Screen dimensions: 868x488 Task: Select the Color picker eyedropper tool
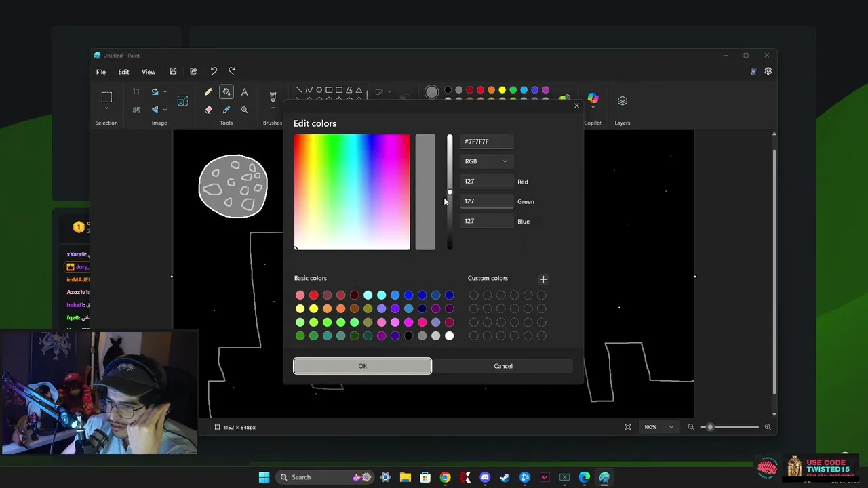226,110
